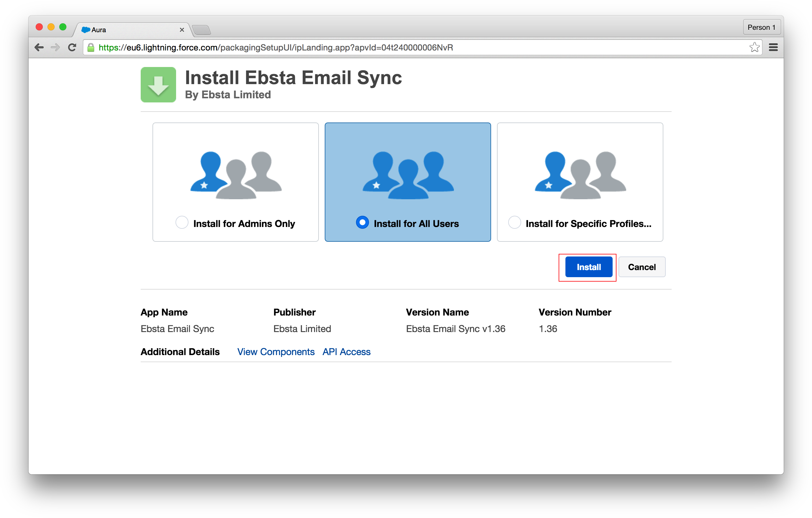Click the URL address bar
The width and height of the screenshot is (812, 518).
click(x=422, y=48)
